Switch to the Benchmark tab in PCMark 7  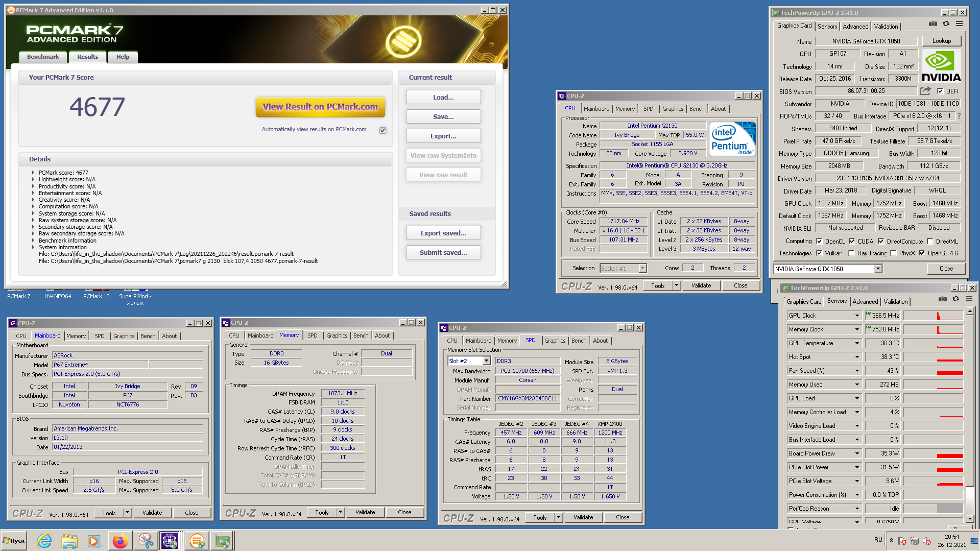tap(43, 57)
